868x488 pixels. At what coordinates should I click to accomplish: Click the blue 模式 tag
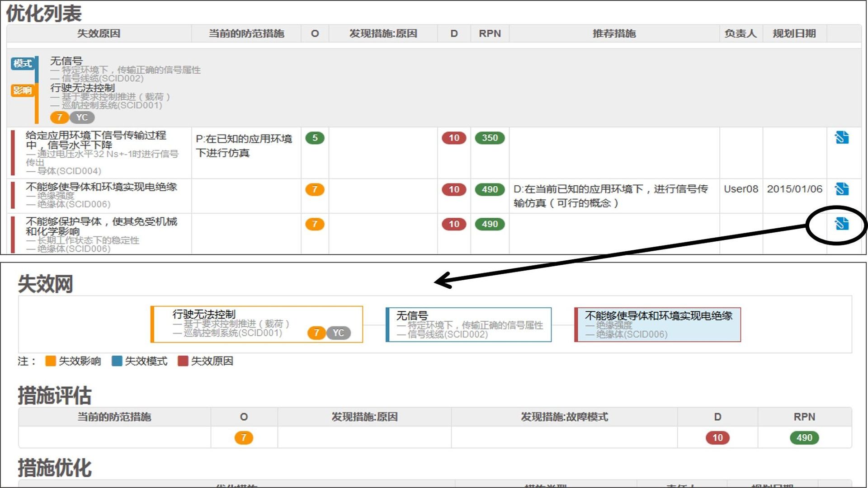click(22, 63)
